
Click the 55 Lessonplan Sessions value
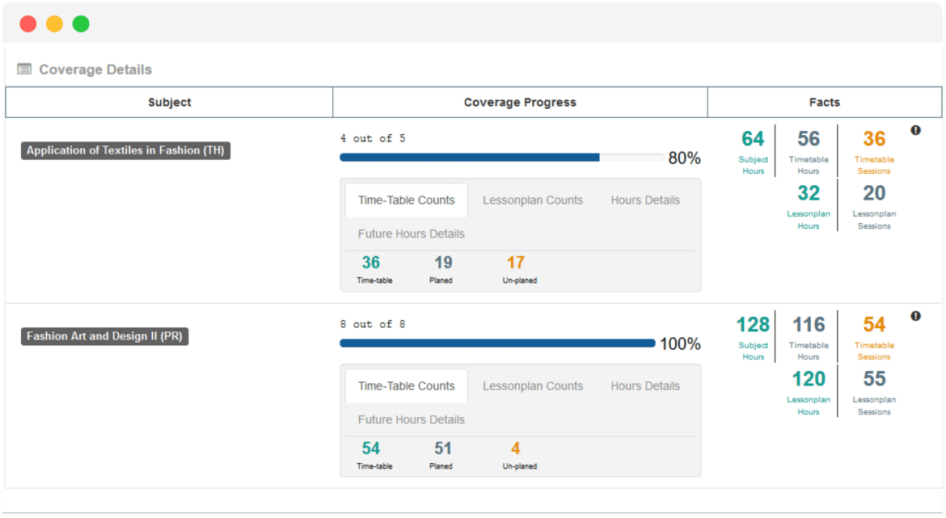874,379
